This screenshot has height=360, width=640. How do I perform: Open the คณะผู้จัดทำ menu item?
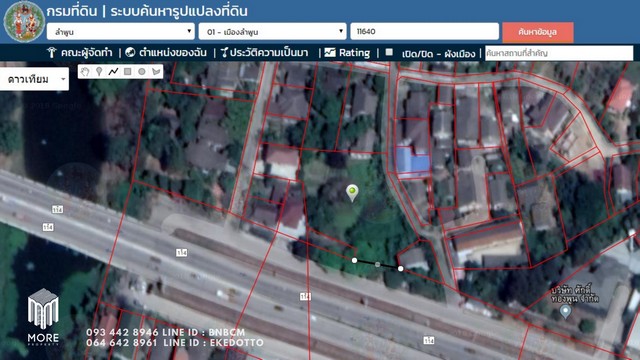(x=80, y=53)
